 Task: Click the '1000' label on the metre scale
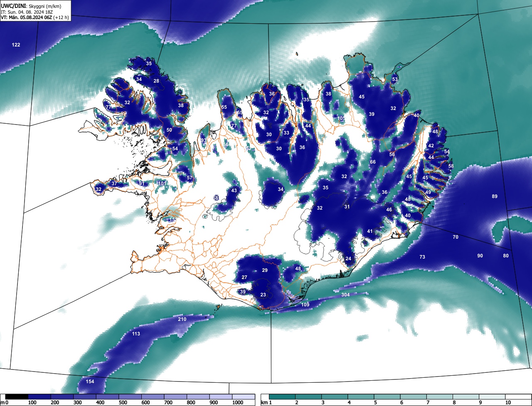[x=238, y=403]
